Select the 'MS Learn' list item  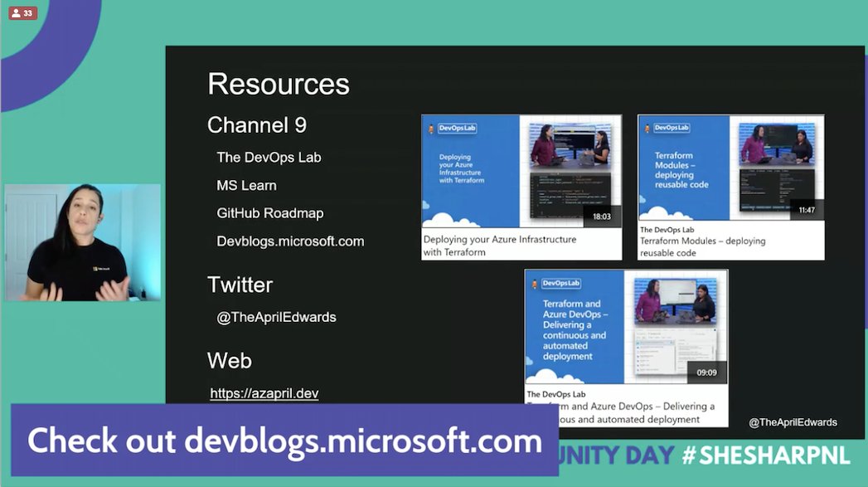pyautogui.click(x=246, y=186)
